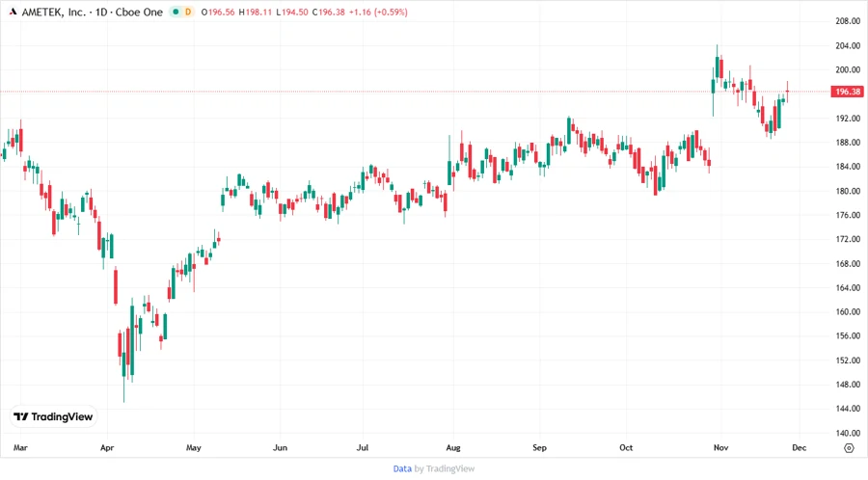Click the 1D interval text in header
The width and height of the screenshot is (868, 480).
click(101, 13)
